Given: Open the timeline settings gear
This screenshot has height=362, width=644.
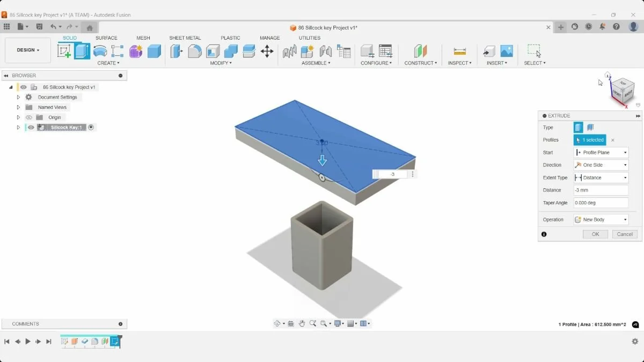Looking at the screenshot, I should 635,342.
